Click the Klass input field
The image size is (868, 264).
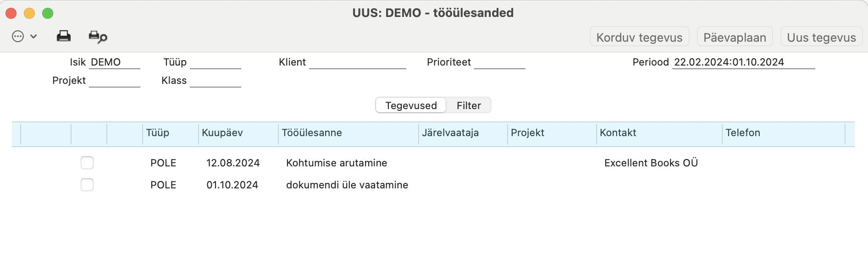[x=216, y=81]
